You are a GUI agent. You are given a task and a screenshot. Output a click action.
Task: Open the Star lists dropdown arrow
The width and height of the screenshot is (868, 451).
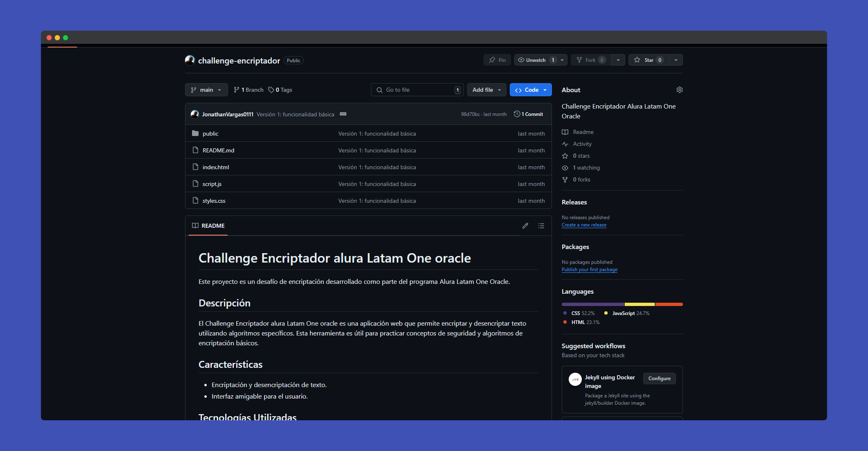tap(676, 60)
